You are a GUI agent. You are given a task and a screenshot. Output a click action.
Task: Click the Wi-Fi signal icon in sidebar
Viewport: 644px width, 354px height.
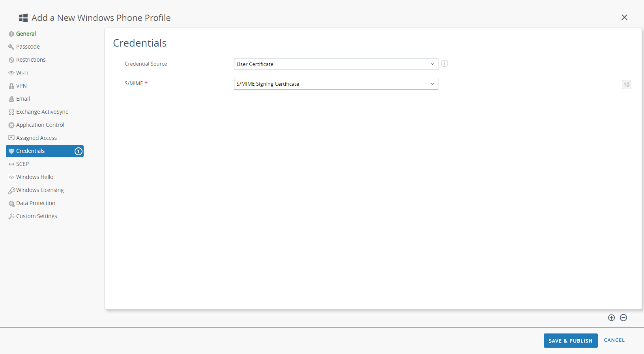click(x=11, y=73)
